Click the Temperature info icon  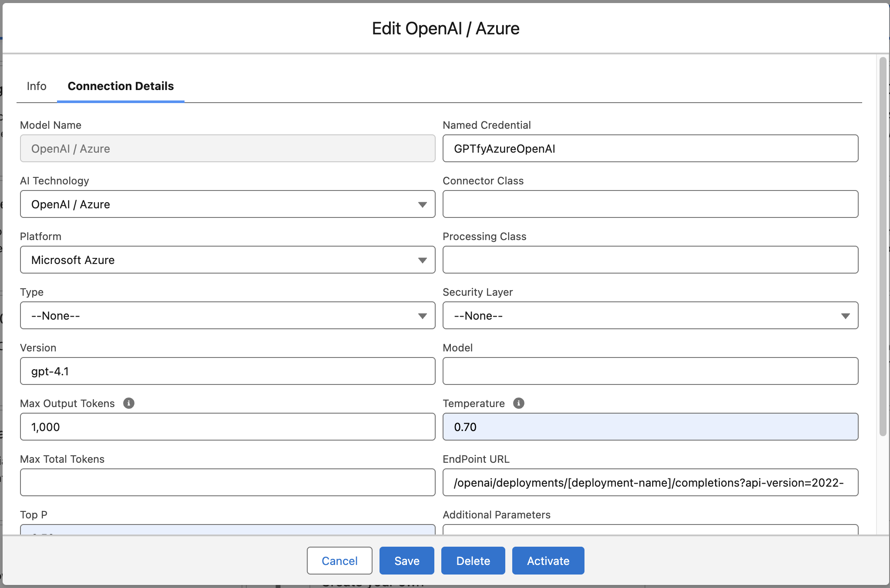pos(518,403)
